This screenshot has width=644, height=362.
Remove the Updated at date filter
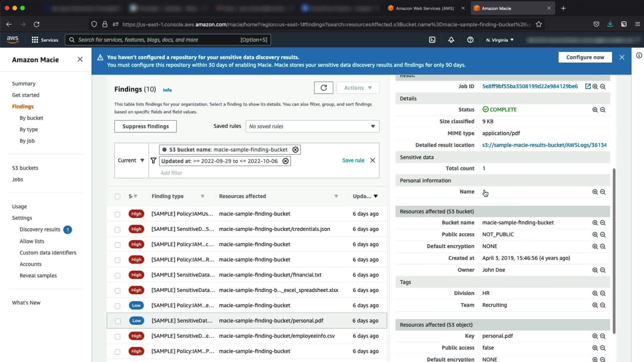(285, 161)
